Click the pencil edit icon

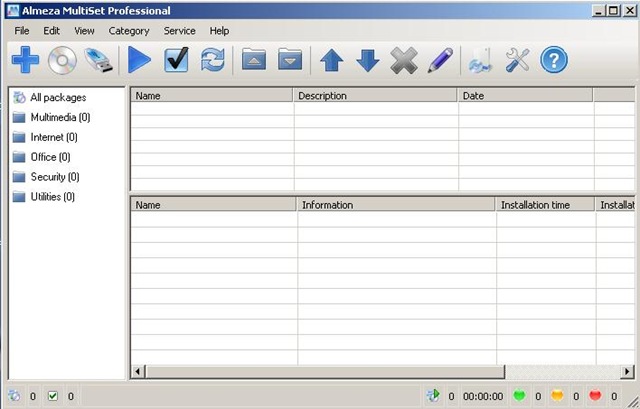[x=440, y=60]
